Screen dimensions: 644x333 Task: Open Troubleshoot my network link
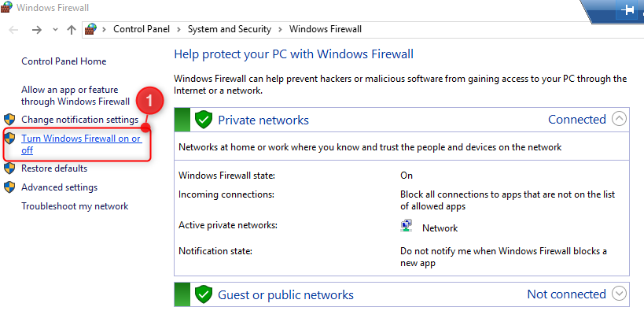click(75, 206)
